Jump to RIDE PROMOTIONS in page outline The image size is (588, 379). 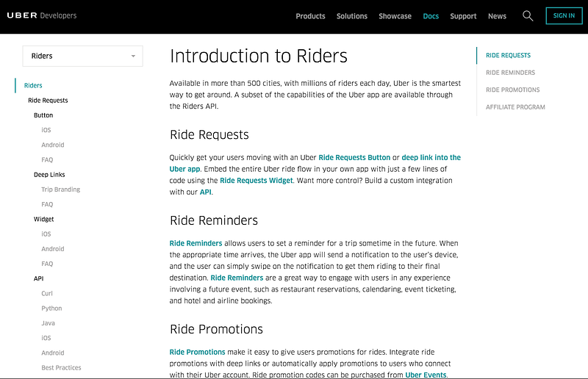click(512, 90)
